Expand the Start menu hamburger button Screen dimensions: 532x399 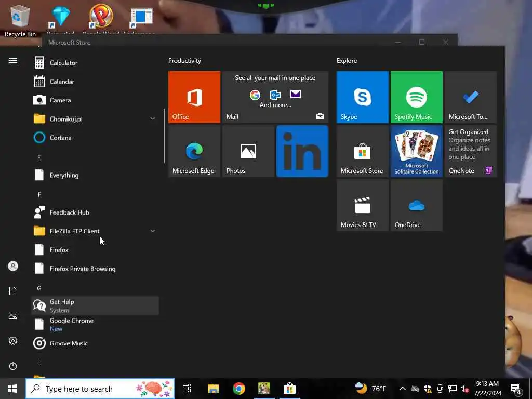pyautogui.click(x=13, y=60)
